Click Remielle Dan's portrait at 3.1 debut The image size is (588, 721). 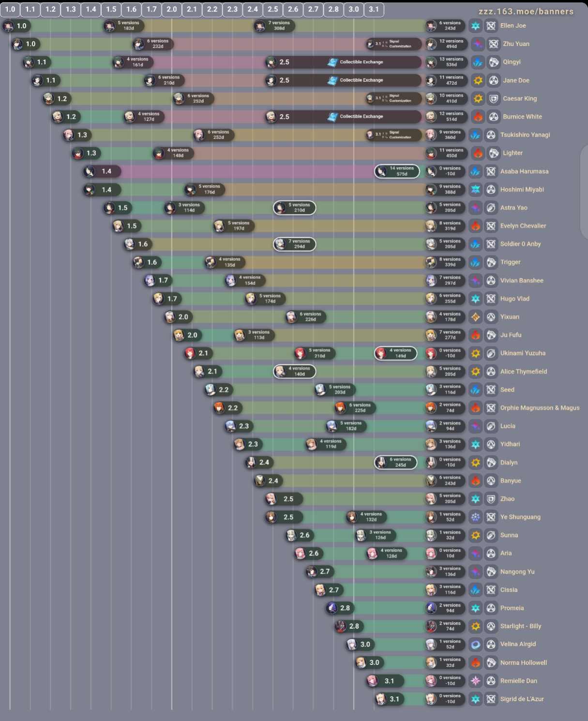point(372,681)
